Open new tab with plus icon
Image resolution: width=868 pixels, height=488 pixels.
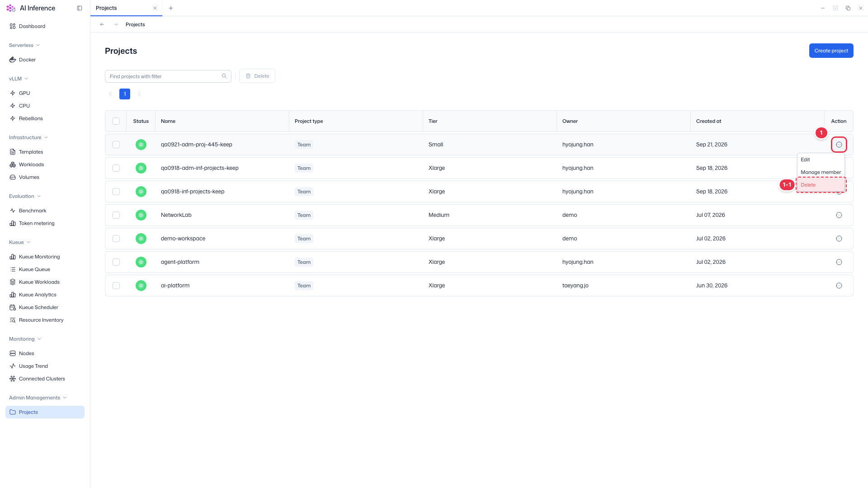pos(171,8)
